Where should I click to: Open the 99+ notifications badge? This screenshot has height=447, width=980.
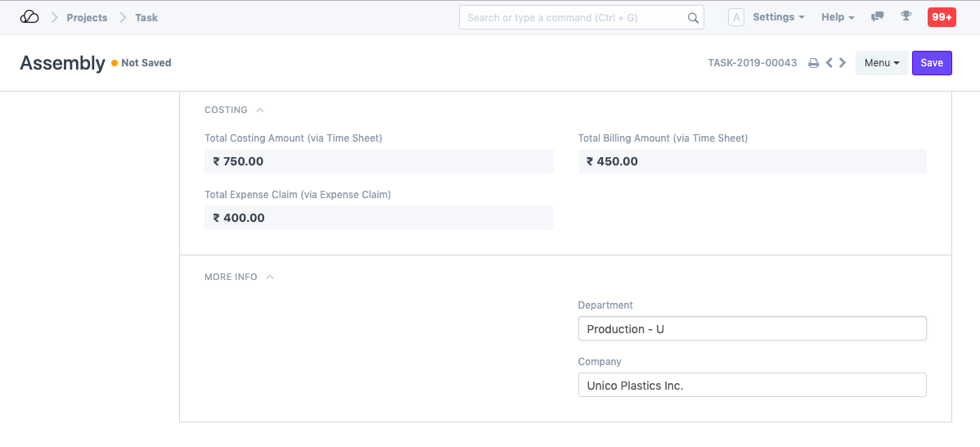941,17
